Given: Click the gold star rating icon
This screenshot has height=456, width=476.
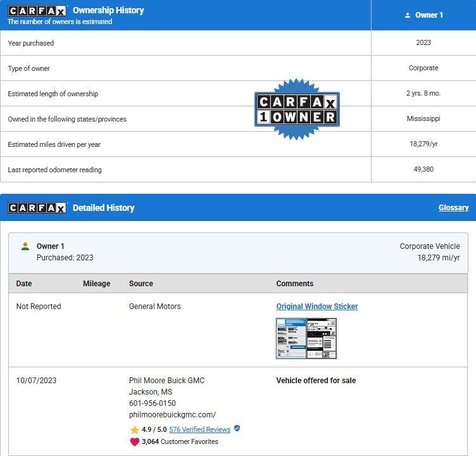Looking at the screenshot, I should [x=134, y=429].
